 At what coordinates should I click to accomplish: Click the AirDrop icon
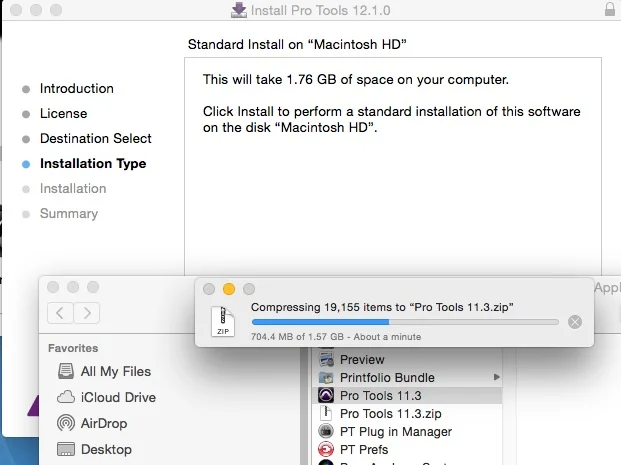coord(66,423)
